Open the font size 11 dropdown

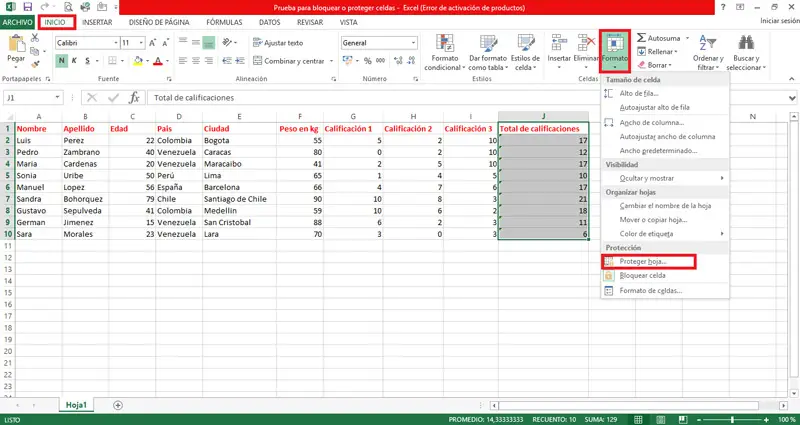(x=141, y=43)
